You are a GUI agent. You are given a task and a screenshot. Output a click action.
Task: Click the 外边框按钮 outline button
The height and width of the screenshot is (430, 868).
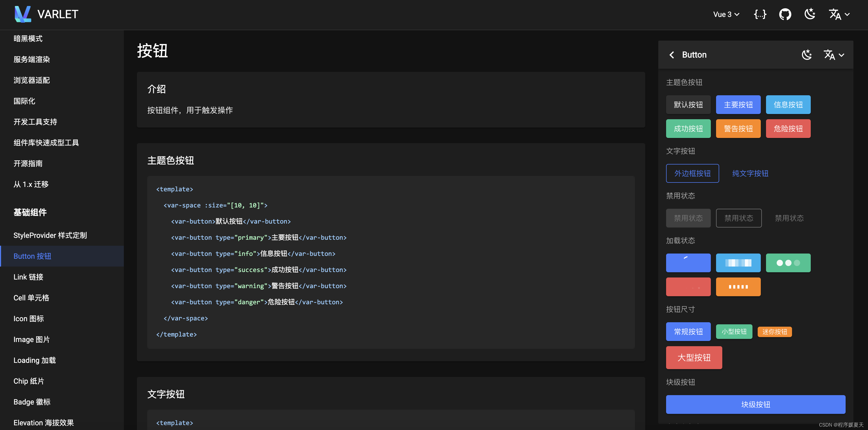[x=692, y=173]
